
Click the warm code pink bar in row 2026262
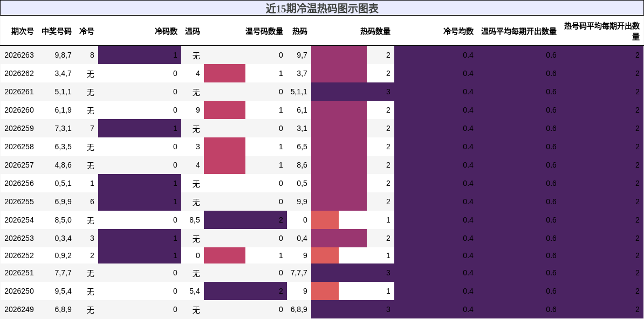(225, 73)
